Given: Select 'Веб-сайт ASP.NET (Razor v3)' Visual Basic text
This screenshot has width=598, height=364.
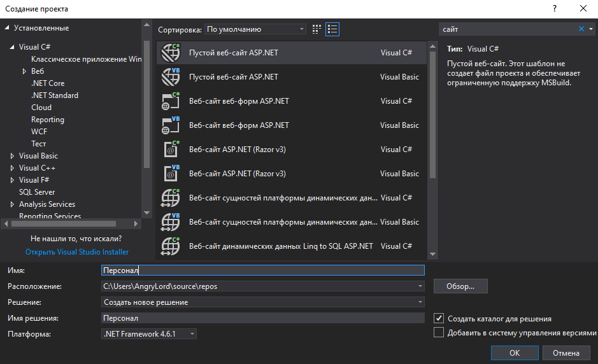Looking at the screenshot, I should [237, 174].
